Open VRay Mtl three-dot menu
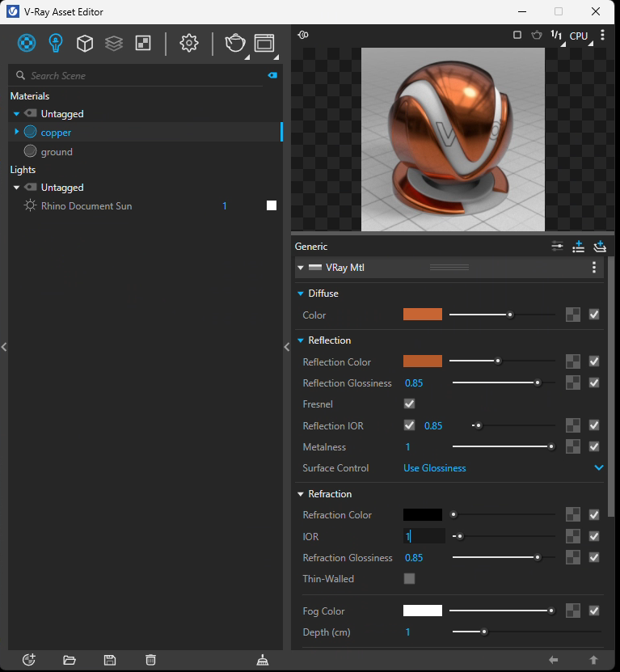The height and width of the screenshot is (672, 620). pyautogui.click(x=594, y=268)
